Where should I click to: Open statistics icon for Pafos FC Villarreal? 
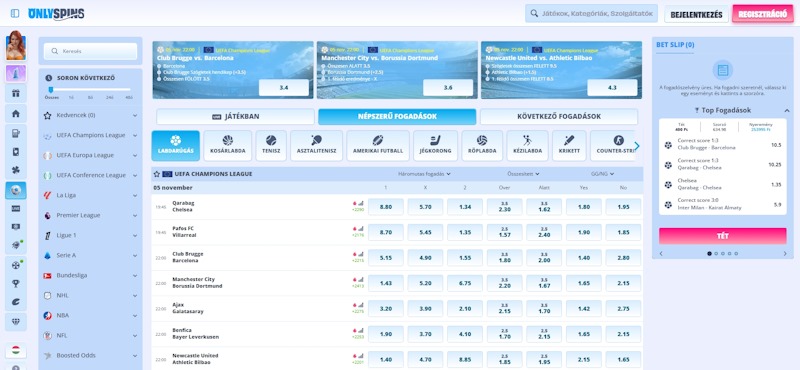360,229
